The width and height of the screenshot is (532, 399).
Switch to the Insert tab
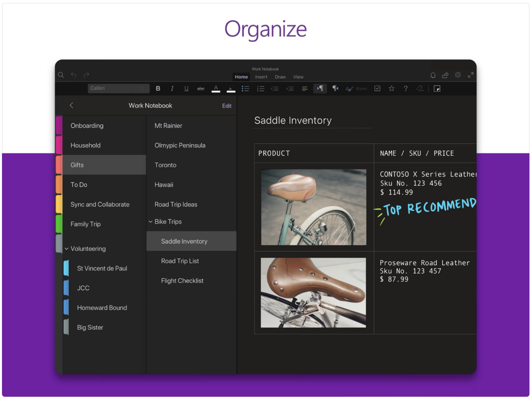pyautogui.click(x=261, y=77)
